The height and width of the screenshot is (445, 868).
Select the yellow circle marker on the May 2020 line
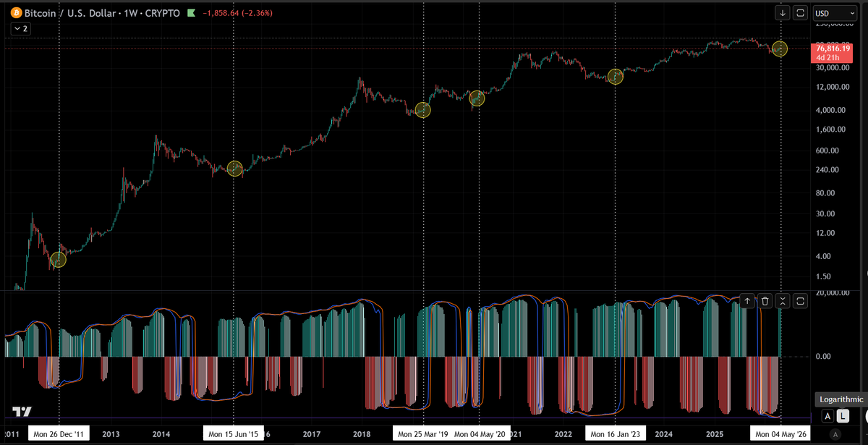tap(476, 98)
